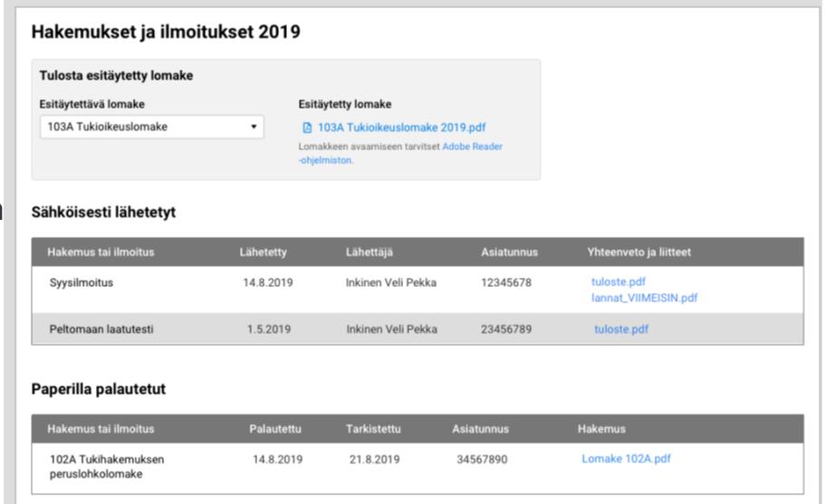Click the Lähetetty column header
The height and width of the screenshot is (504, 825).
[x=263, y=252]
